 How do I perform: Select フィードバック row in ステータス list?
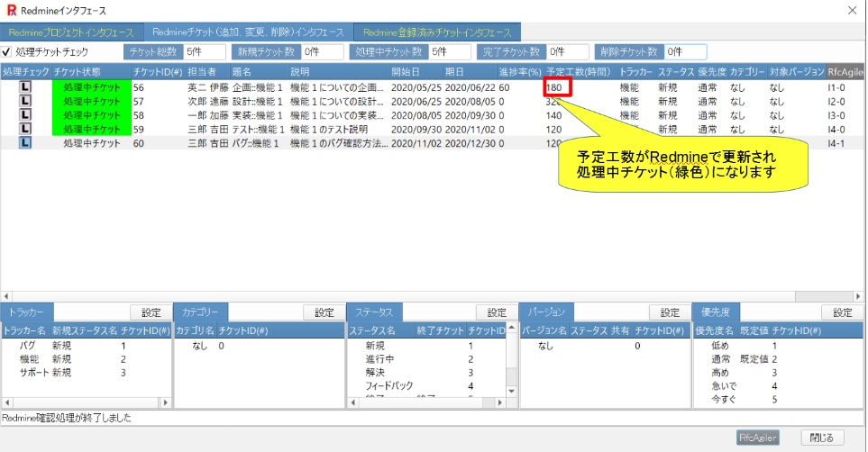[427, 385]
